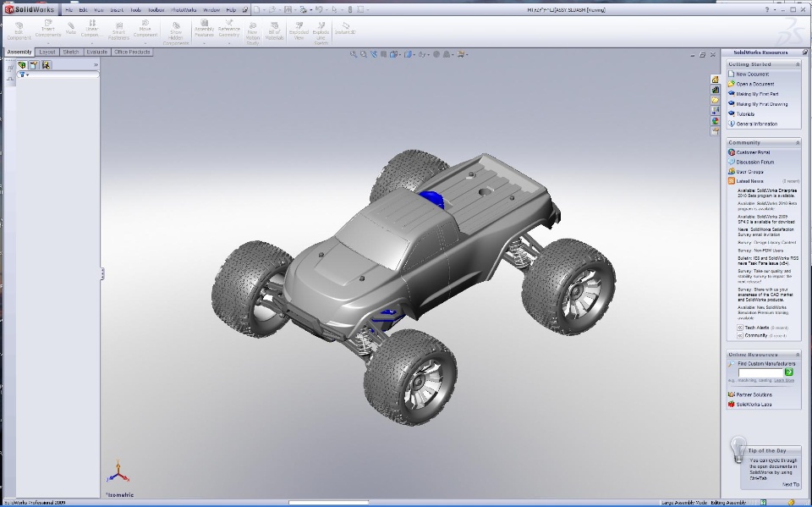Screen dimensions: 812x507
Task: Click the Exploded View tool
Action: click(x=299, y=31)
